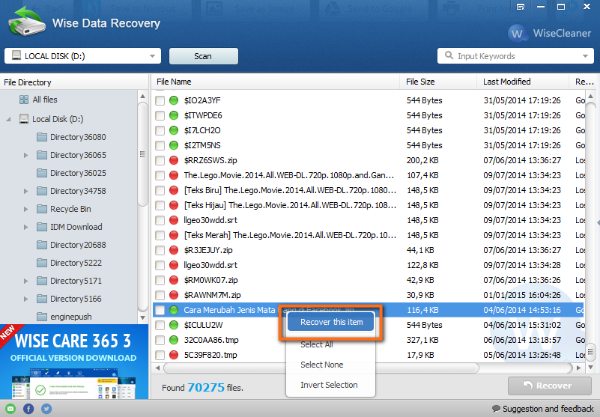This screenshot has width=600, height=417.
Task: Click the Scan button
Action: 203,56
